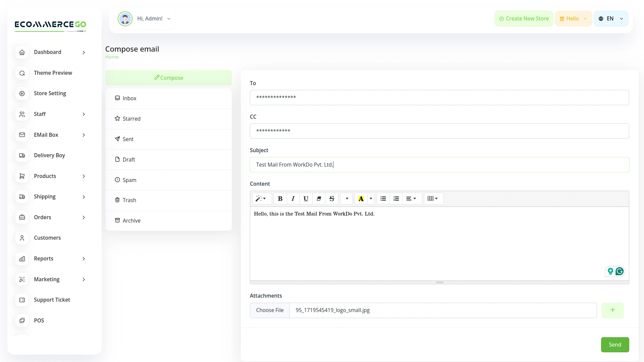Insert an unordered bullet list
Screen dimensions: 644x362
[383, 198]
